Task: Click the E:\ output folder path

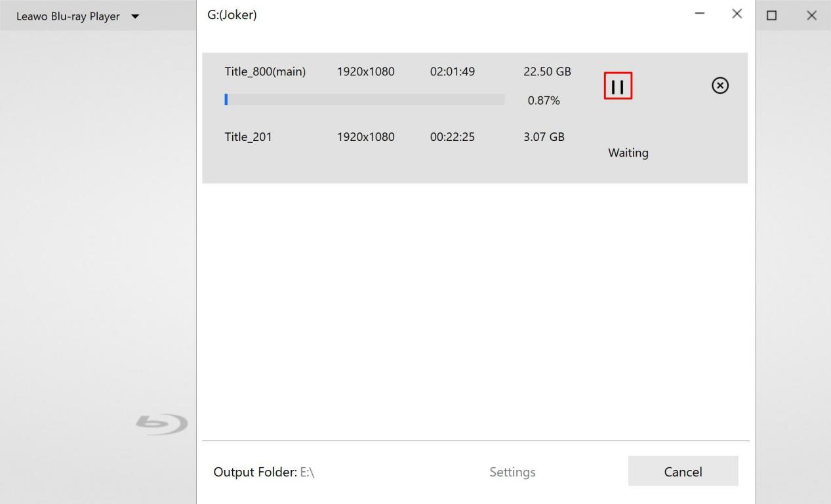Action: tap(308, 472)
